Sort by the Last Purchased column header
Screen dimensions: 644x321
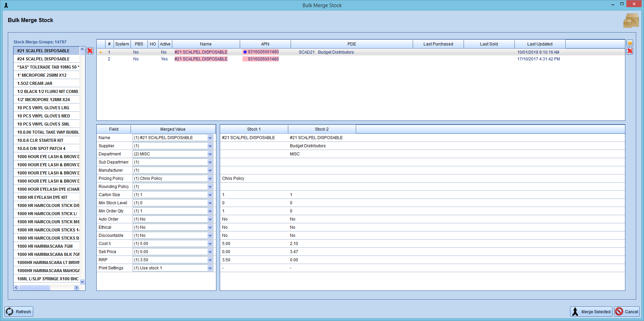(x=438, y=44)
